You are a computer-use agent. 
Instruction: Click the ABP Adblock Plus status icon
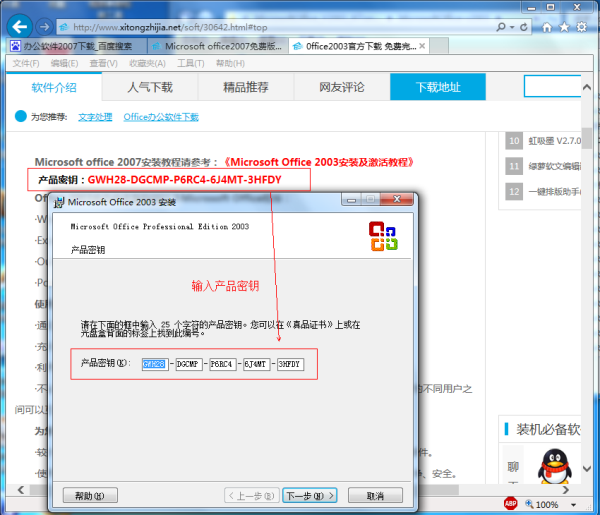point(510,504)
